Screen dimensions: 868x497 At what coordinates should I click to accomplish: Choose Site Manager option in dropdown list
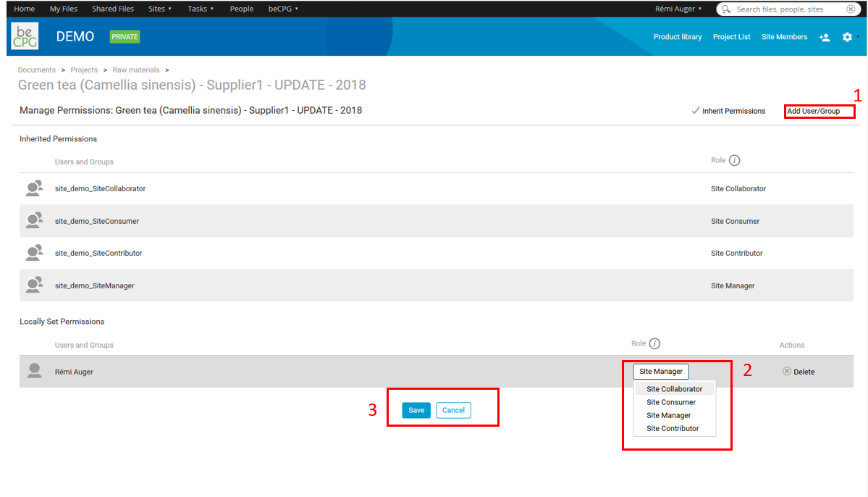669,416
